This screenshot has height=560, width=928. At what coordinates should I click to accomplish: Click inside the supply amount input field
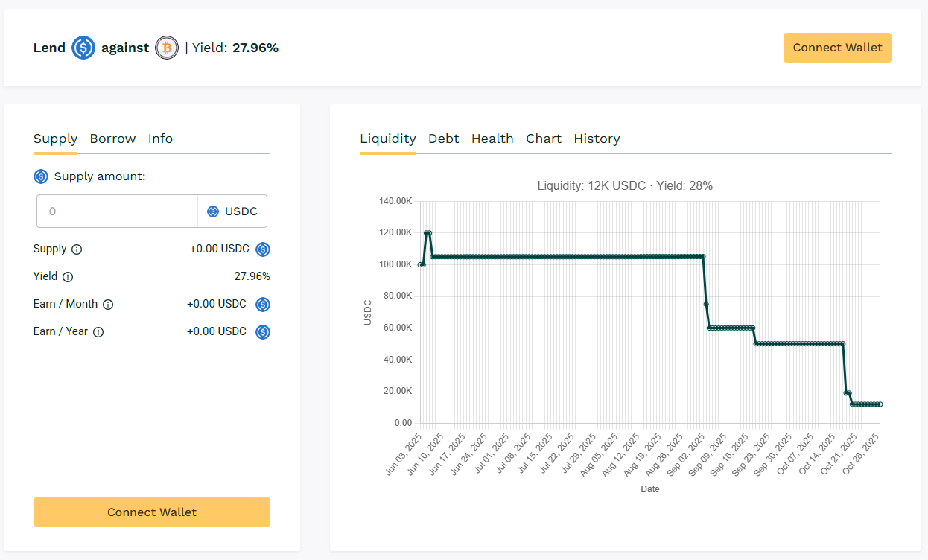point(117,211)
